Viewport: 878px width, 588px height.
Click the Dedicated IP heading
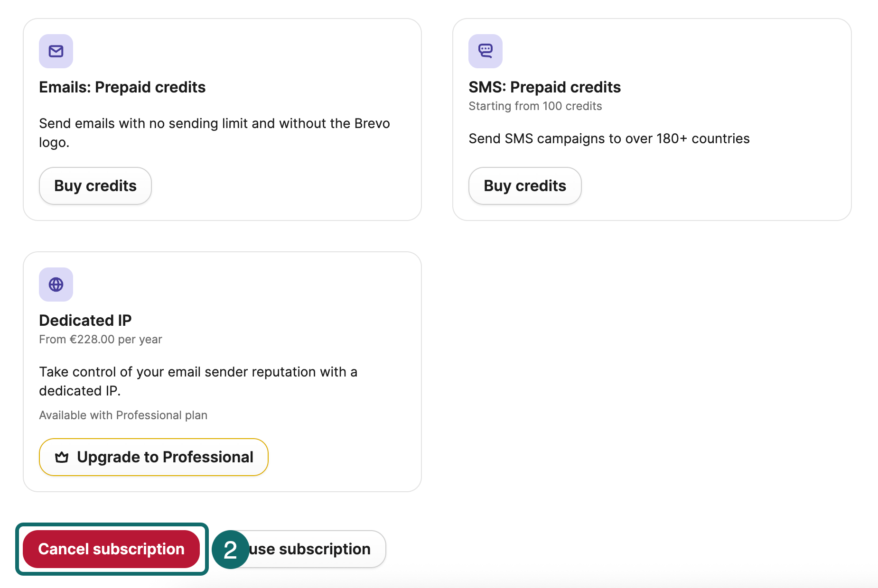tap(85, 321)
